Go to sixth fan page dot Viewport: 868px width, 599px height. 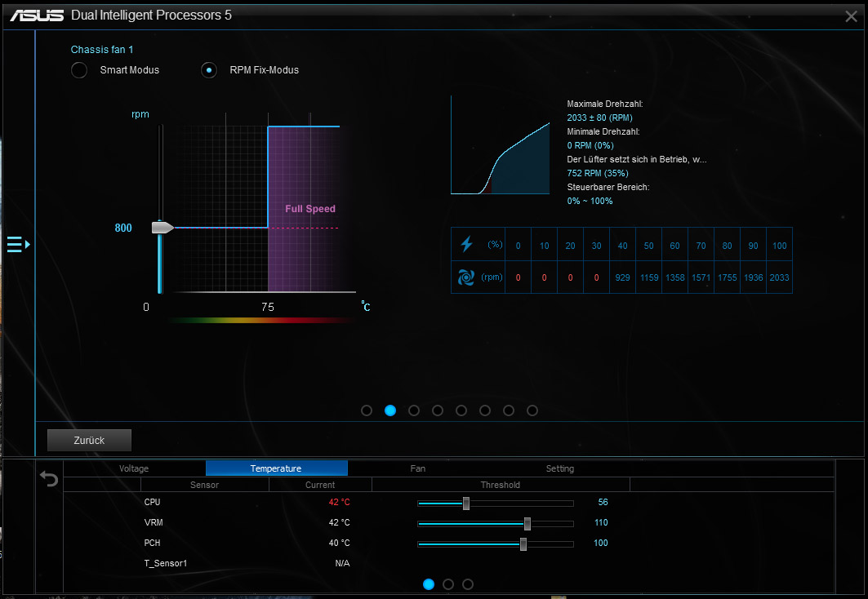pos(485,410)
